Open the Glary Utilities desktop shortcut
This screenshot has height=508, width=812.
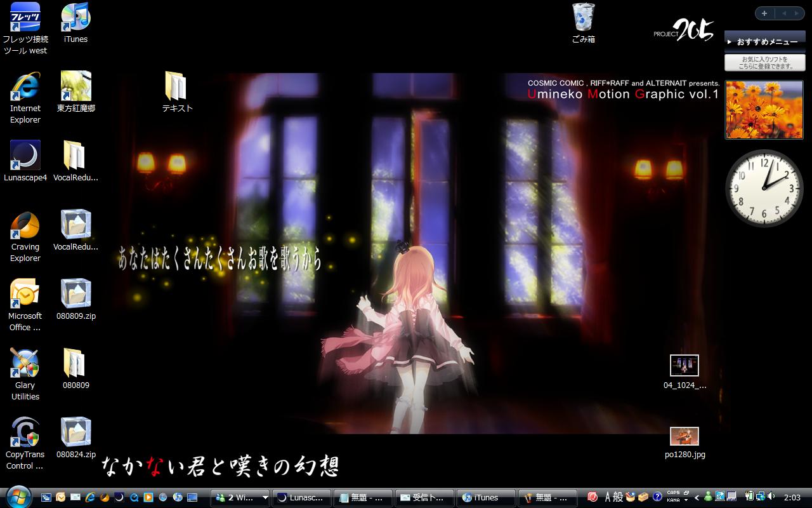25,374
